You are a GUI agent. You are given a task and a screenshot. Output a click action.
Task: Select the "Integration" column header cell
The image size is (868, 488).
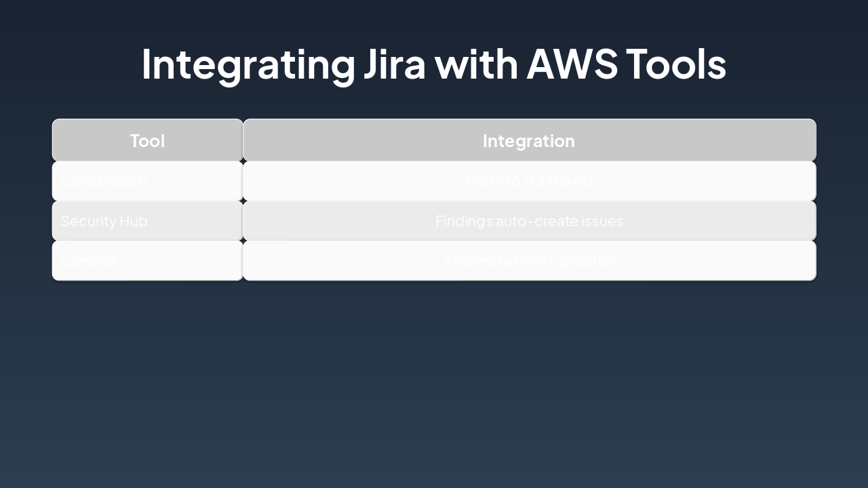click(x=529, y=140)
